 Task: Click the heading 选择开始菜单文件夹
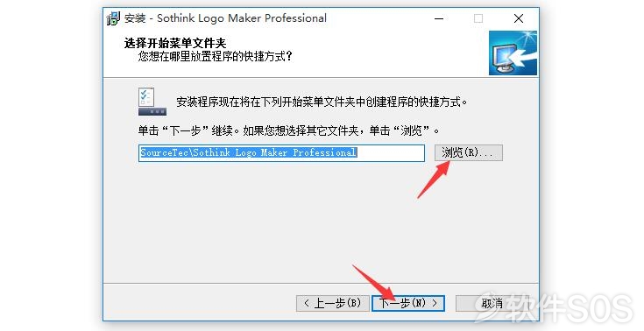[x=175, y=43]
